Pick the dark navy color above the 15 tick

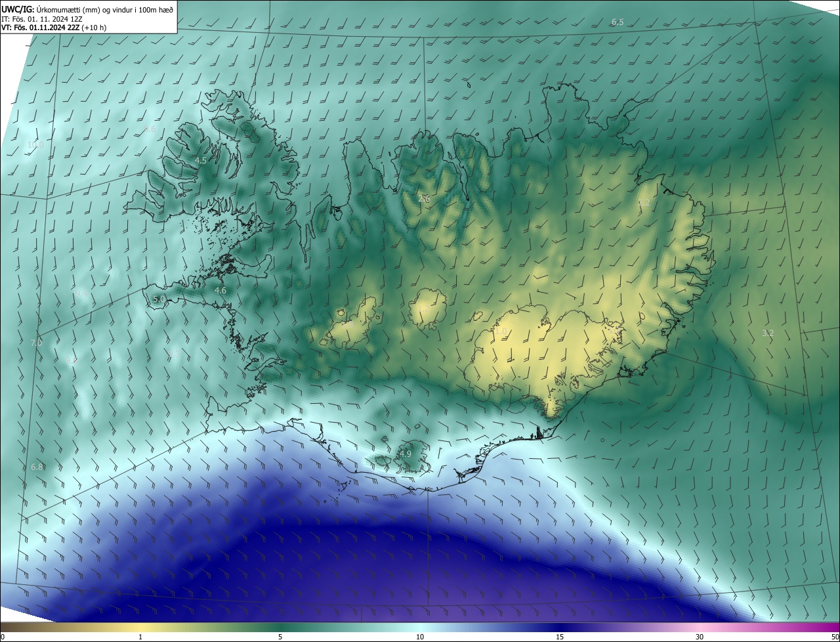[x=560, y=627]
